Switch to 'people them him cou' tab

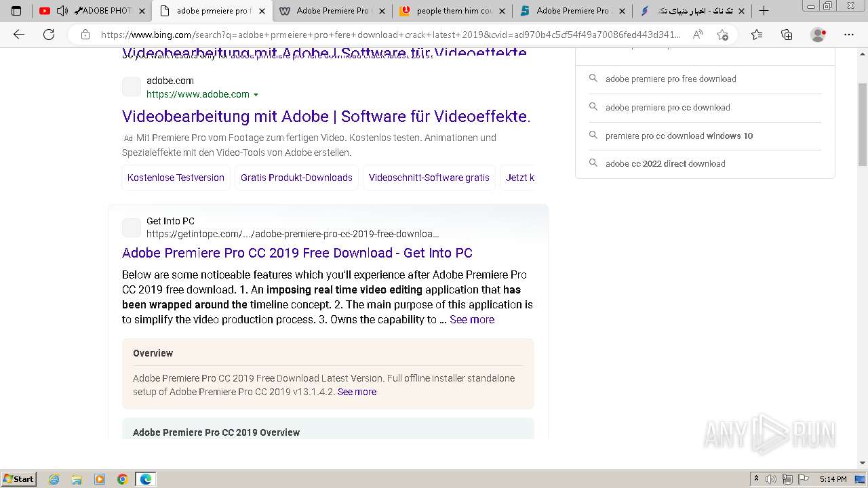coord(453,11)
